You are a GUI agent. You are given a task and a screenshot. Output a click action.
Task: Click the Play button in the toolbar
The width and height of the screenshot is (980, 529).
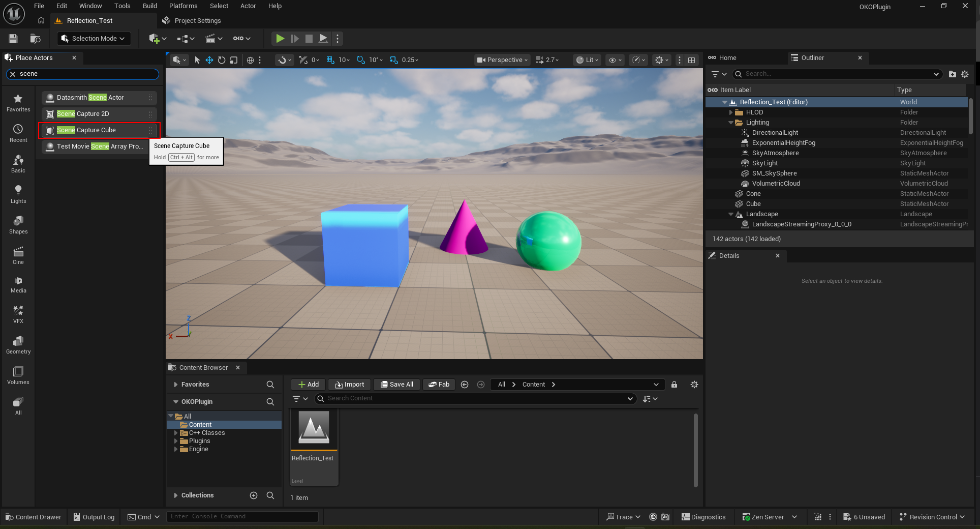tap(280, 39)
